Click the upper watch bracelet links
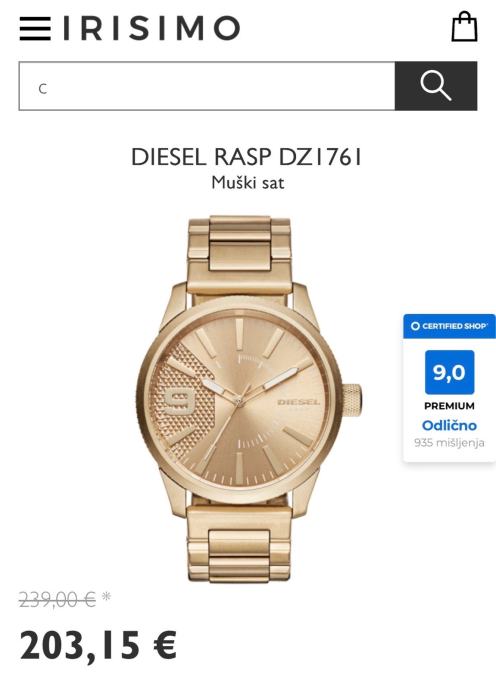496x690 pixels. tap(239, 253)
